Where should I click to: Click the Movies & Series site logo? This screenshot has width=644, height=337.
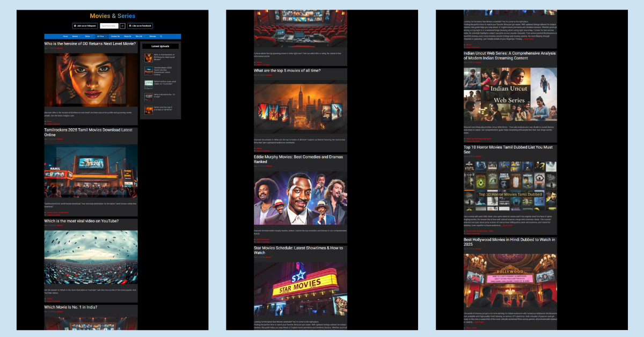112,16
